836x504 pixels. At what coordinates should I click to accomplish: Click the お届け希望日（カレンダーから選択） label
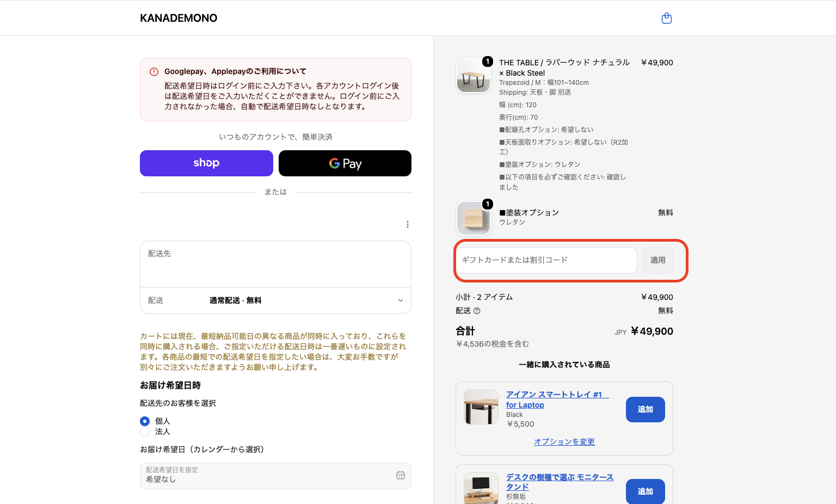pos(202,450)
